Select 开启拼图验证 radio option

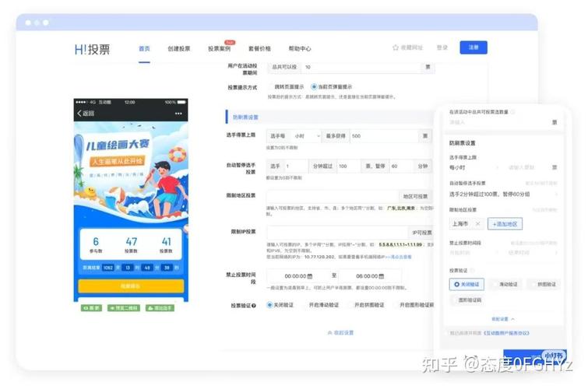[366, 305]
